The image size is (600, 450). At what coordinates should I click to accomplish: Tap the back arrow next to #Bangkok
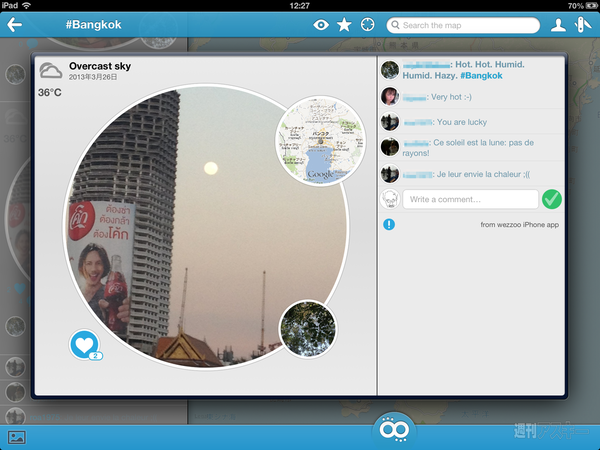point(15,25)
